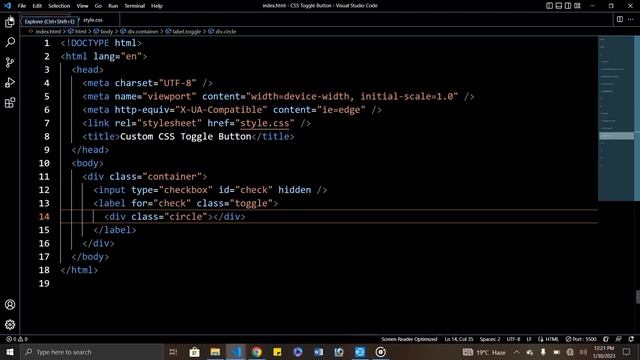The image size is (640, 360).
Task: Open the Manage gear icon
Action: pyautogui.click(x=10, y=324)
